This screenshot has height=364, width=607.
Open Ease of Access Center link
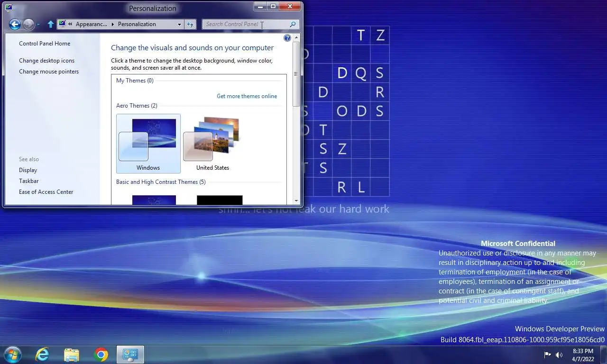(x=46, y=192)
